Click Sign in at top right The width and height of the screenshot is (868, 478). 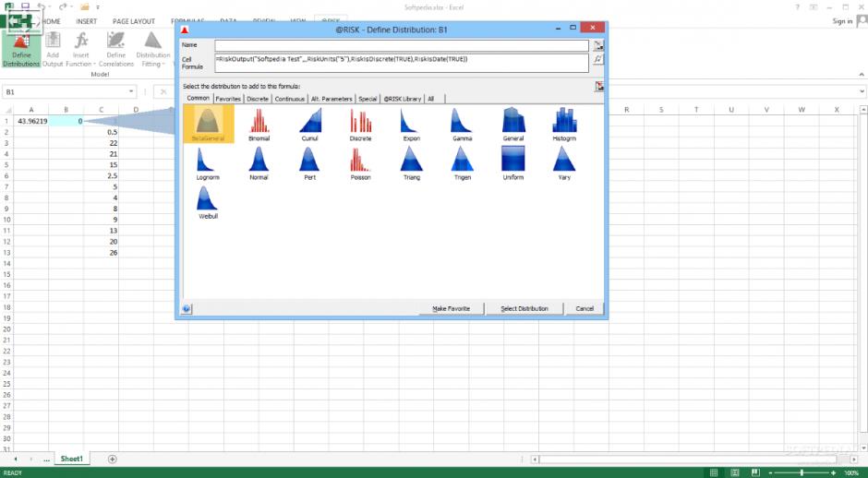842,21
